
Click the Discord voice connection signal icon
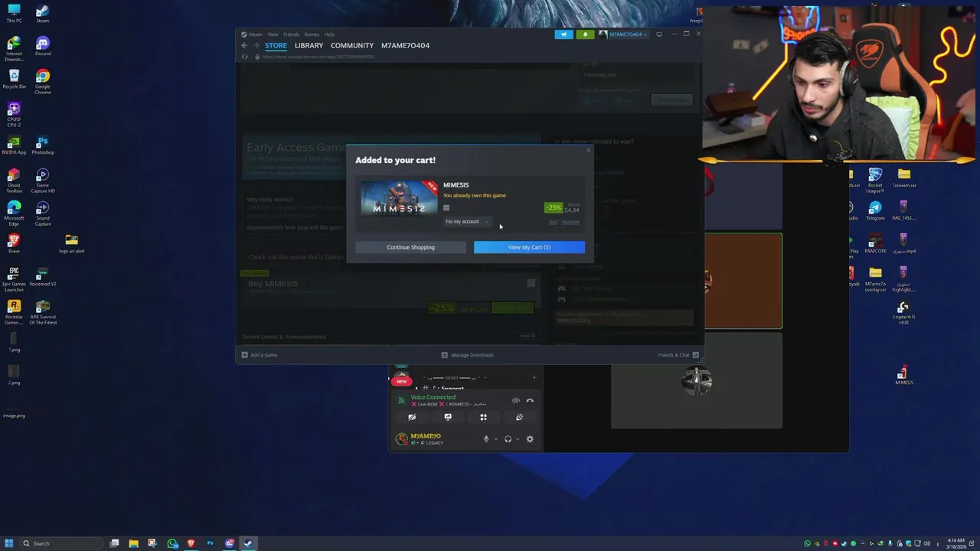401,400
